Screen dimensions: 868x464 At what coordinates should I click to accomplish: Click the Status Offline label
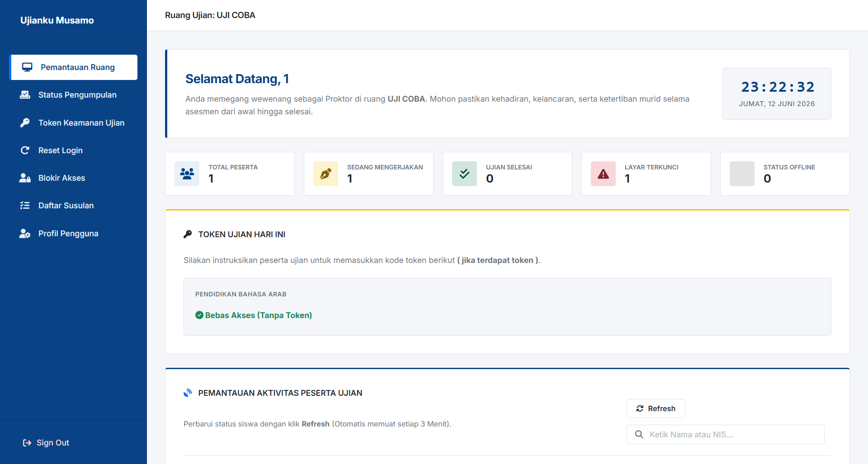point(789,167)
